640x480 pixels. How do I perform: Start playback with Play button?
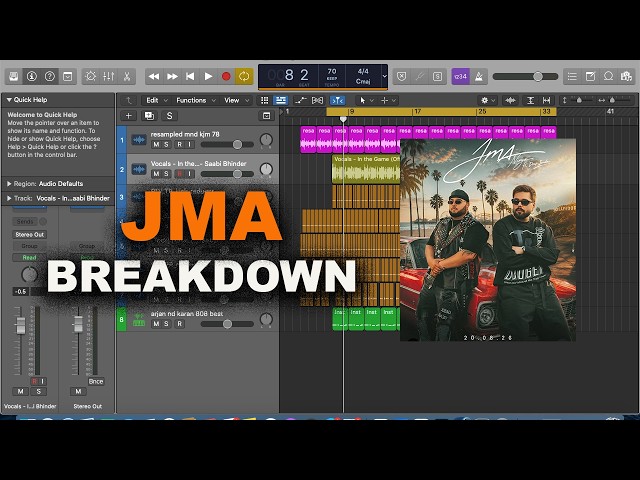pos(208,76)
